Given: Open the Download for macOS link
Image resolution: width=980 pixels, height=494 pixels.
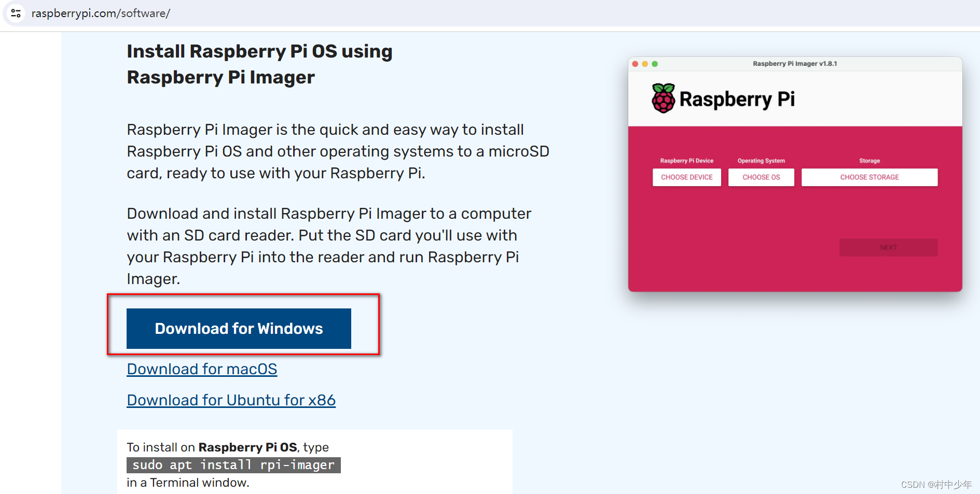Looking at the screenshot, I should (x=202, y=369).
